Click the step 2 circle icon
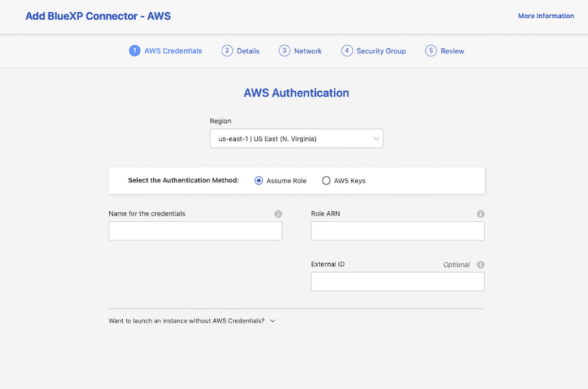588x389 pixels. (227, 51)
